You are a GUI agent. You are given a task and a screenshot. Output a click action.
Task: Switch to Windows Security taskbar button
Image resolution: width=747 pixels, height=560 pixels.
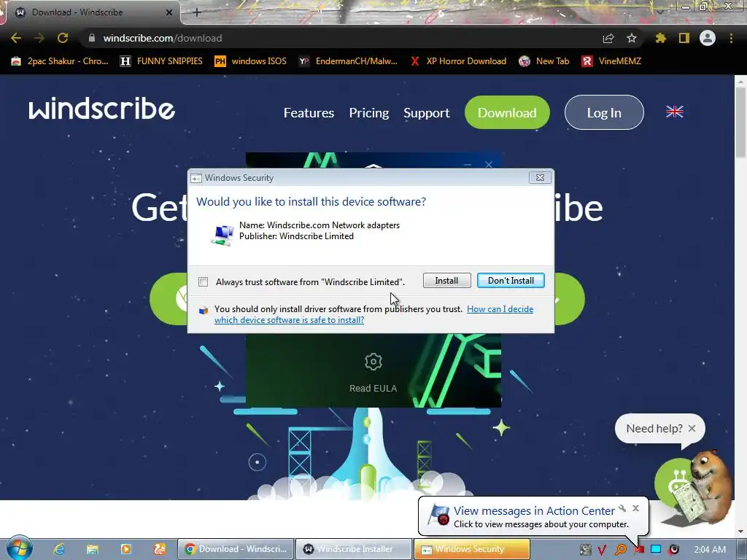click(x=471, y=549)
